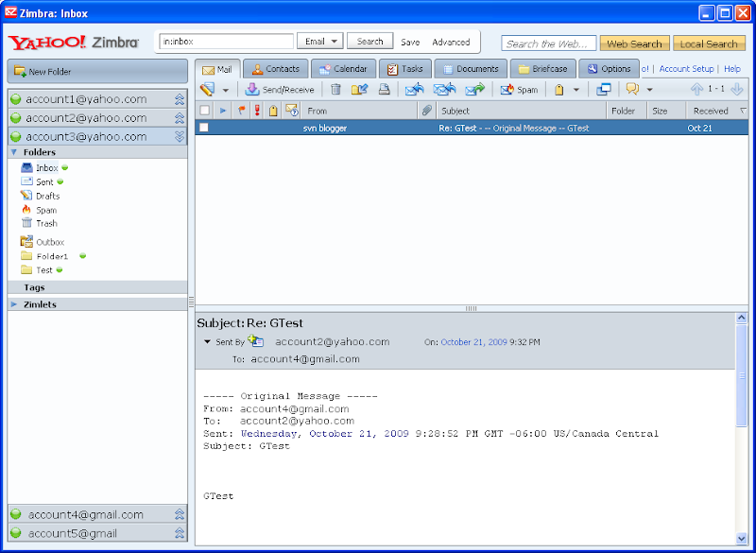
Task: Click the Launch in new window icon
Action: pyautogui.click(x=604, y=90)
